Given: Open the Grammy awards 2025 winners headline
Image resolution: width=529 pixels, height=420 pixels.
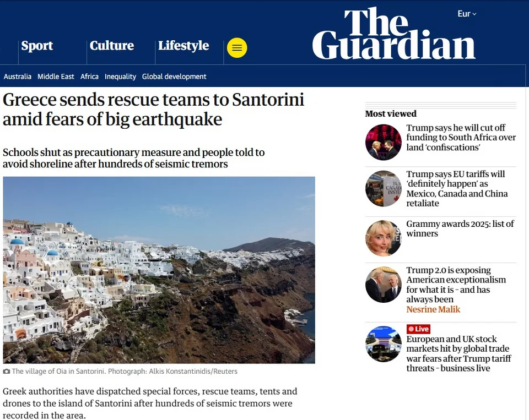Looking at the screenshot, I should 460,228.
